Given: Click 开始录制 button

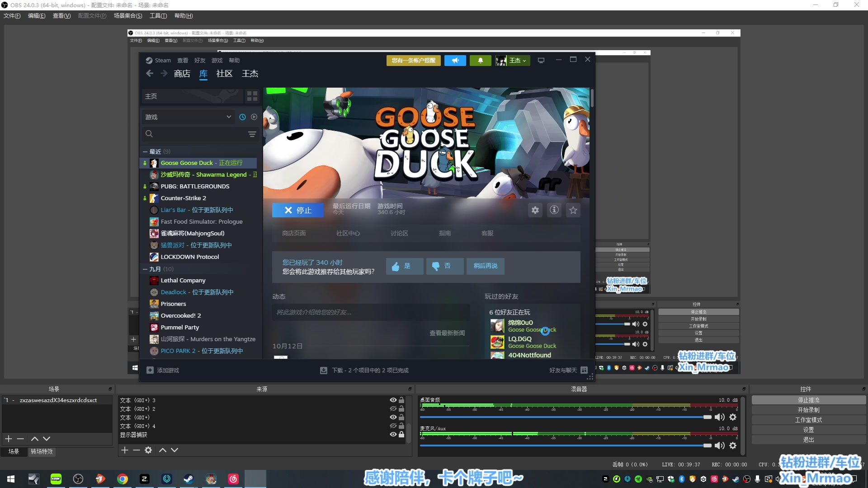Looking at the screenshot, I should click(809, 410).
